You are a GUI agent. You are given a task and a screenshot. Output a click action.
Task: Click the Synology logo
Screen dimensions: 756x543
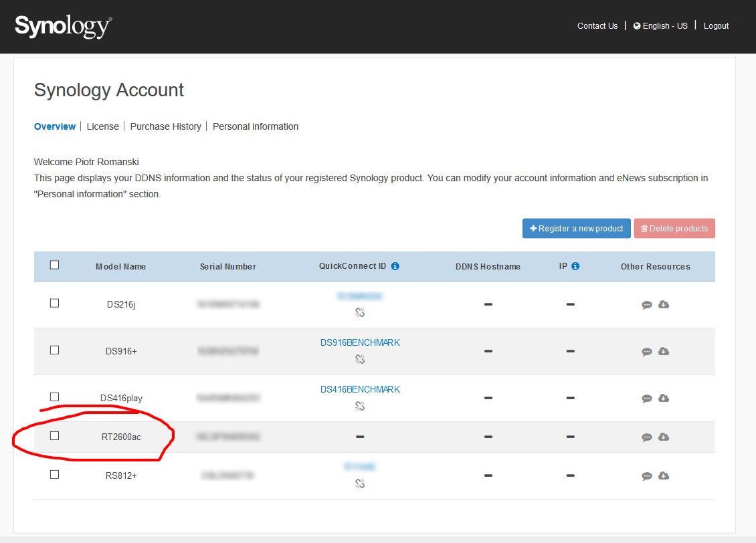pos(63,26)
